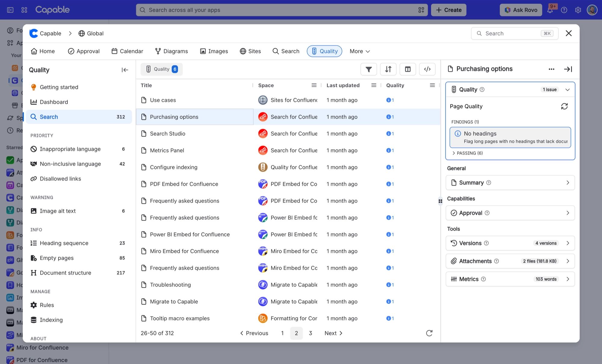Switch to the Diagrams tab
The height and width of the screenshot is (364, 602).
[171, 51]
